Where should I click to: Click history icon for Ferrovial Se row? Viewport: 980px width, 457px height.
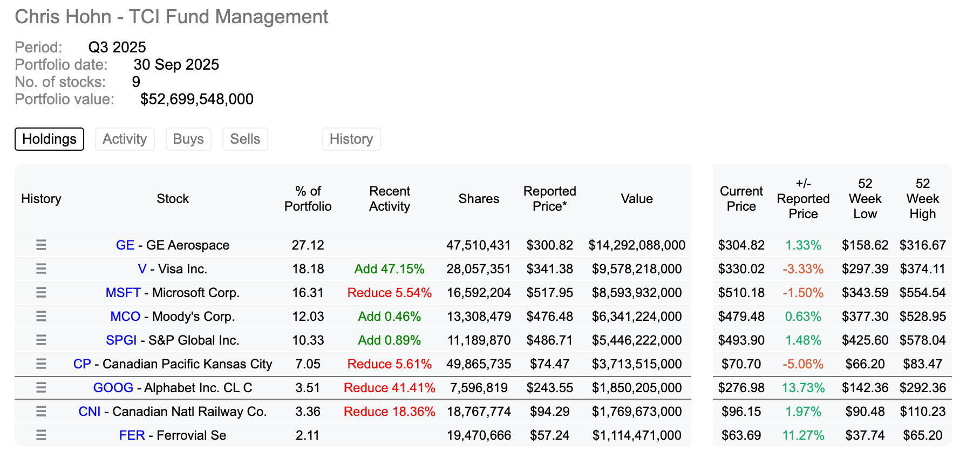pyautogui.click(x=41, y=435)
